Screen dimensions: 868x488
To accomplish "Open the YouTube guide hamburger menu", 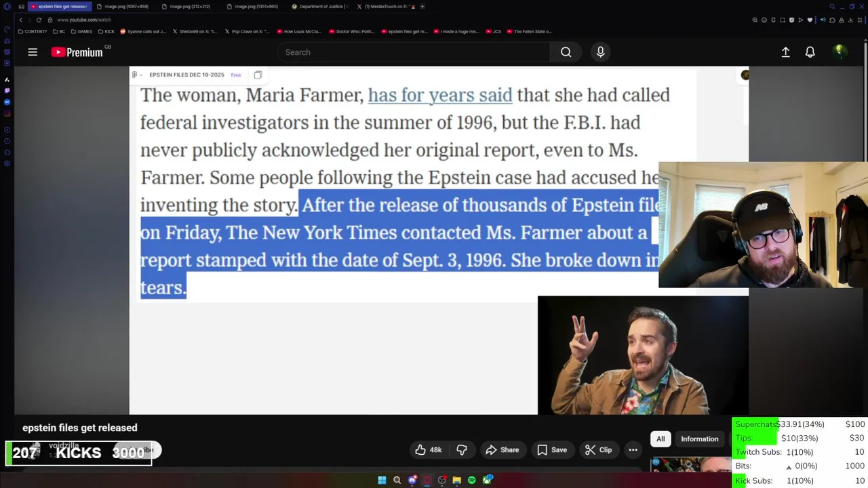I will coord(33,52).
